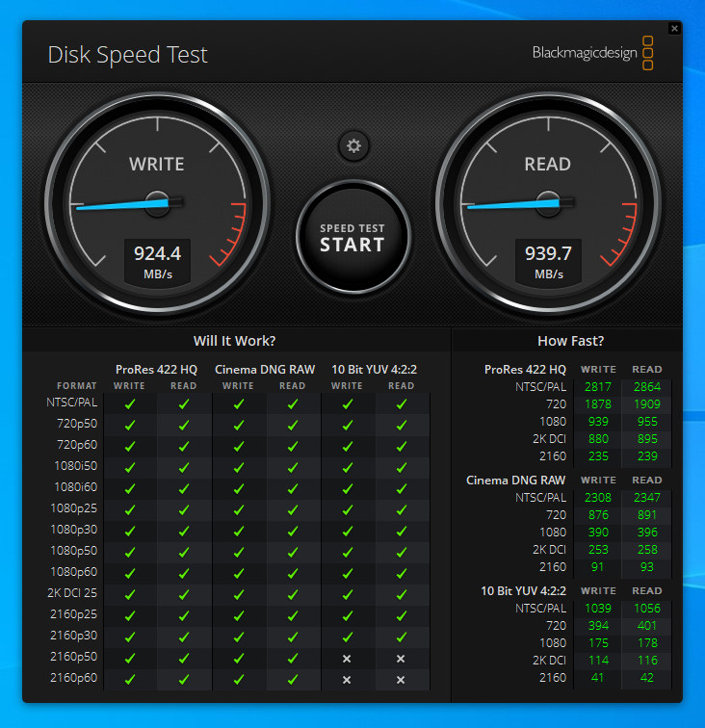Click the write speed 924.4 MB/s readout

tap(157, 262)
